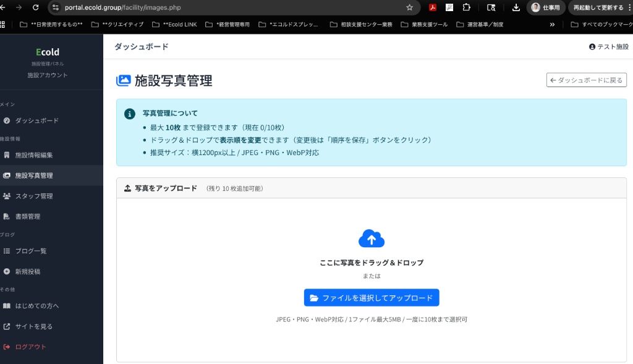Image resolution: width=633 pixels, height=364 pixels.
Task: Open 運営基準/制度 bookmark folder
Action: click(x=480, y=24)
